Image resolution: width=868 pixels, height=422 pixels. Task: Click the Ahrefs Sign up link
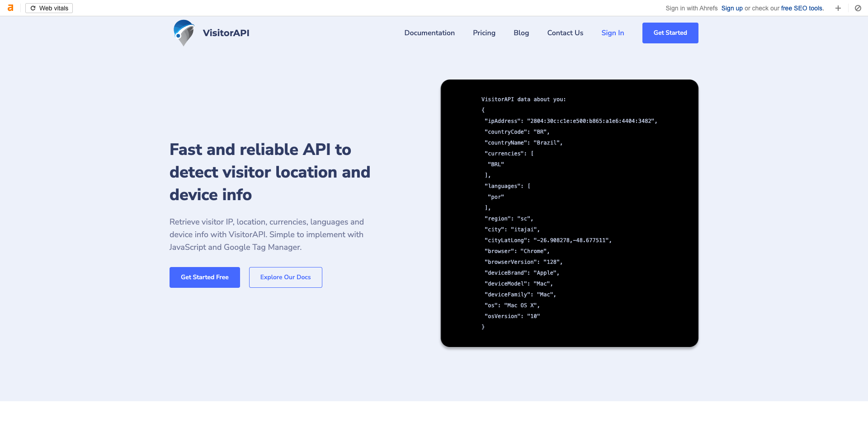(x=731, y=8)
